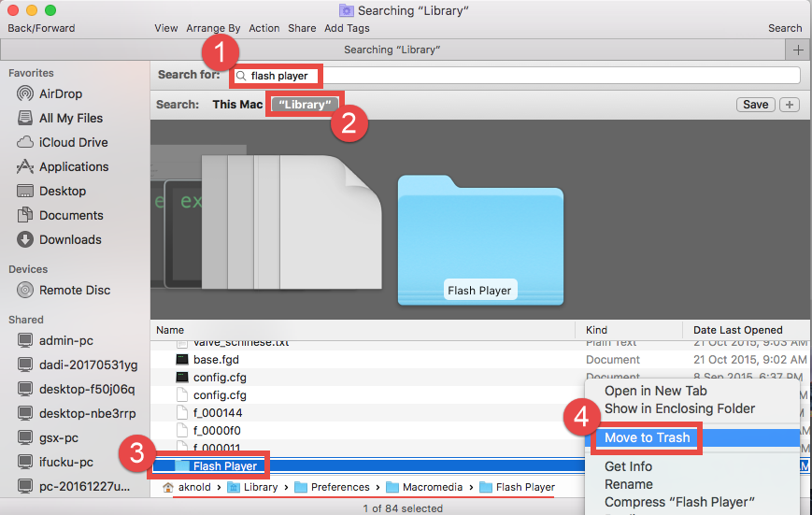
Task: Open shared computer desktop-f50j06q
Action: [x=76, y=389]
